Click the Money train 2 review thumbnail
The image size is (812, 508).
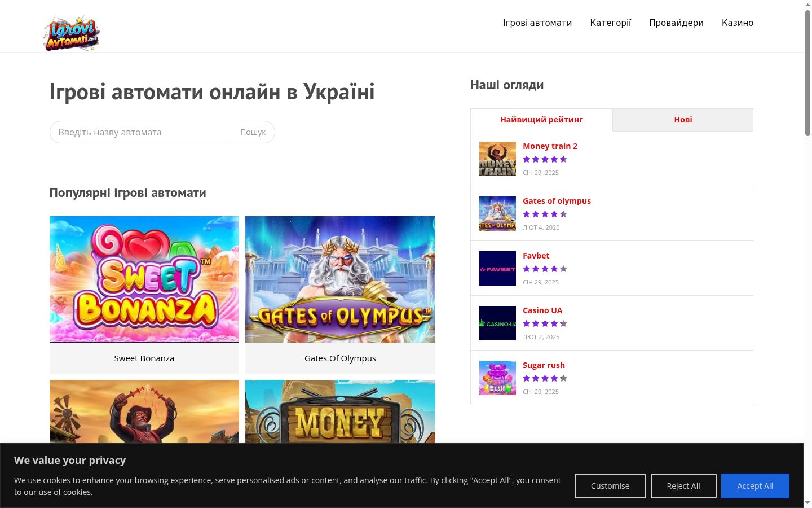pos(497,159)
